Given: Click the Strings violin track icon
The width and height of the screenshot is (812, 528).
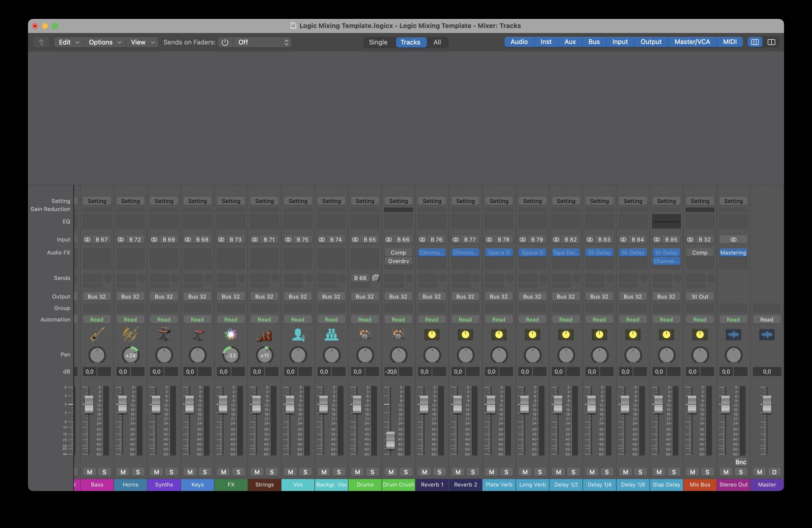Looking at the screenshot, I should 265,334.
